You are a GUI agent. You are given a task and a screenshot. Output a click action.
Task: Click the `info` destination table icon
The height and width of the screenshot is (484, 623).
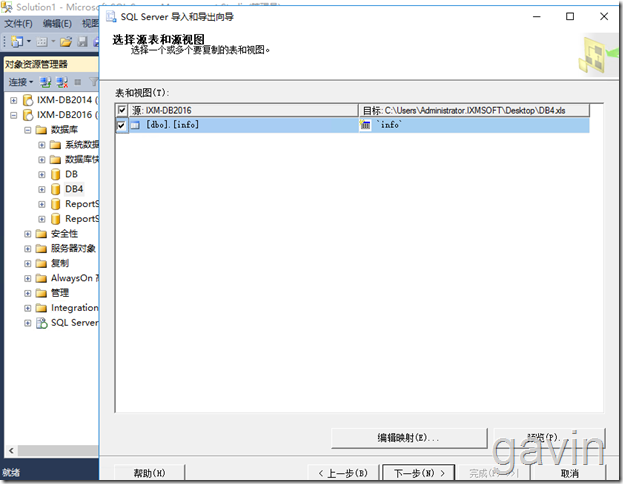click(x=365, y=125)
